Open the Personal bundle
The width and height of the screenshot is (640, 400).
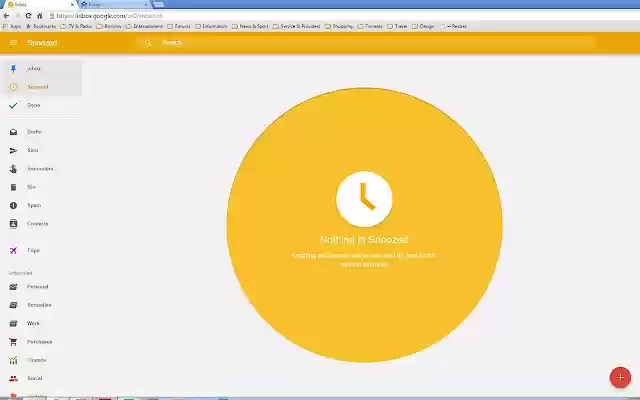42,287
